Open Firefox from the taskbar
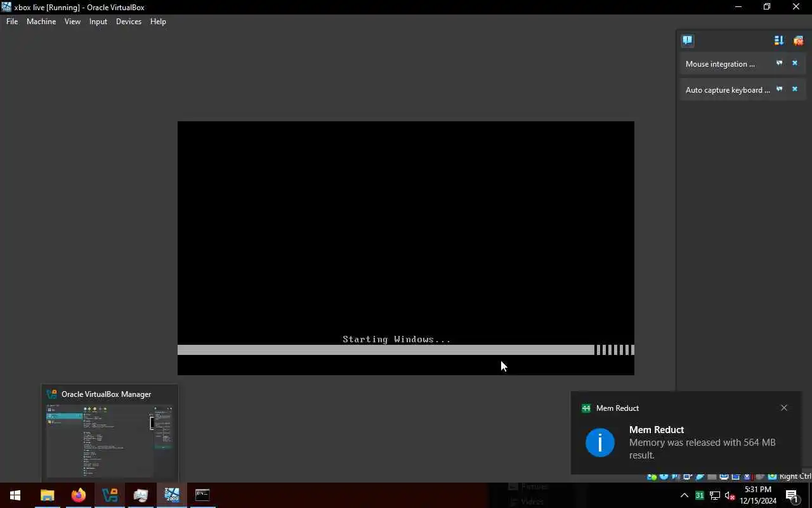 78,495
